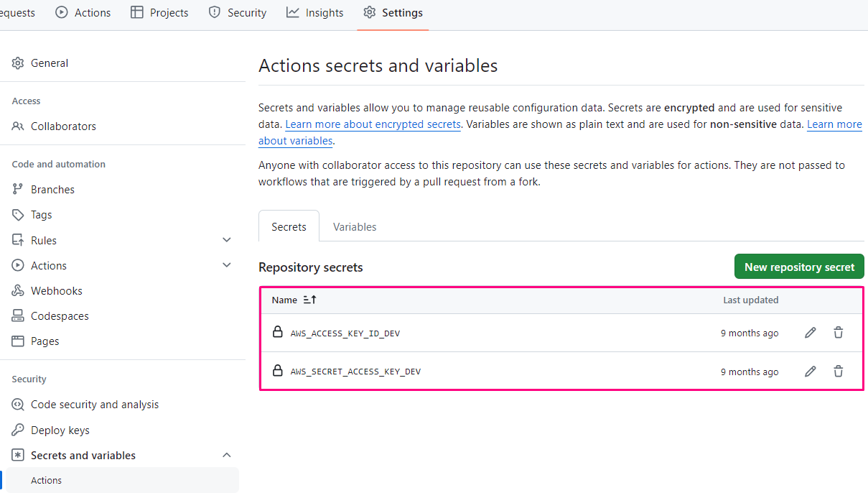
Task: Click pencil edit icon for AWS_ACCESS_KEY_ID_DEV
Action: (x=810, y=333)
